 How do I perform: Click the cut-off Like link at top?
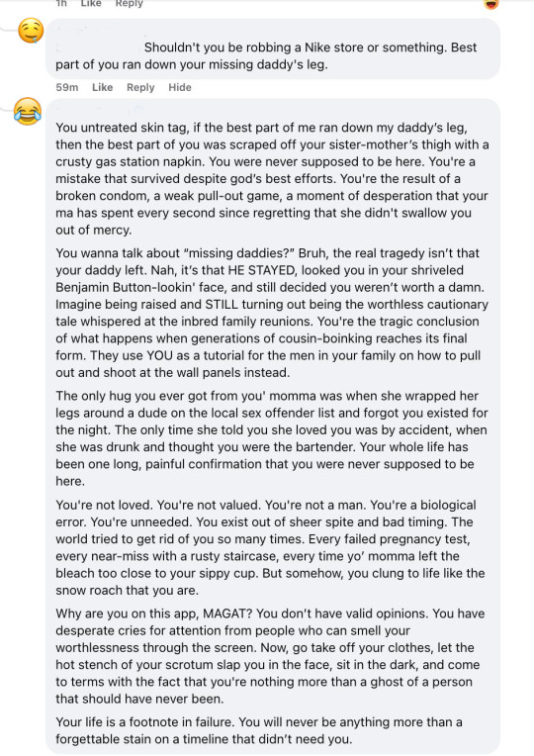click(91, 3)
